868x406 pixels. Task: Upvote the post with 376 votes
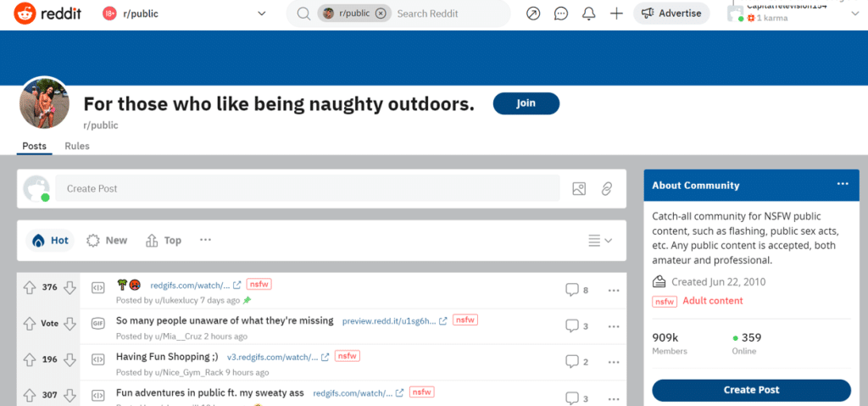coord(30,287)
